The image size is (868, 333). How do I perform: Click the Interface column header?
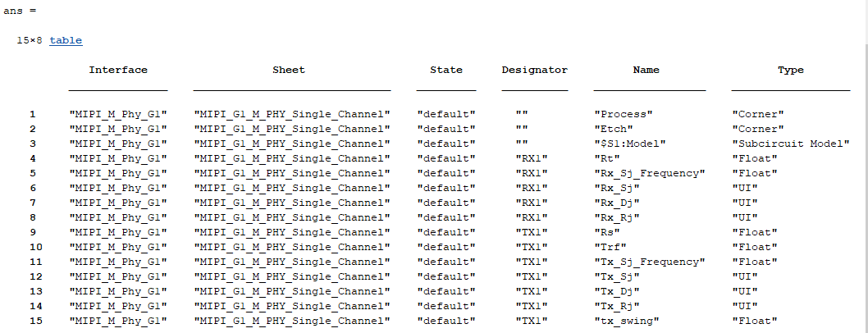[x=118, y=71]
